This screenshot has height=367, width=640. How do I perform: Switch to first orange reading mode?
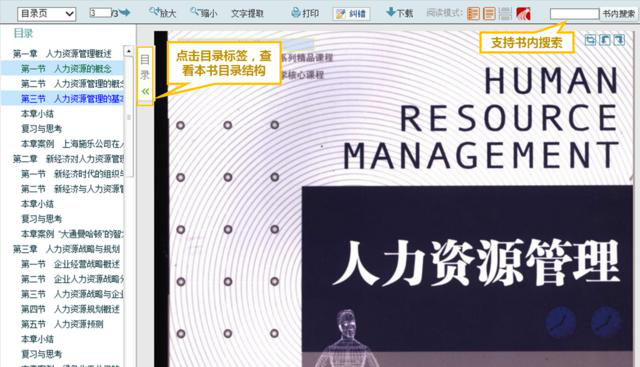[473, 13]
